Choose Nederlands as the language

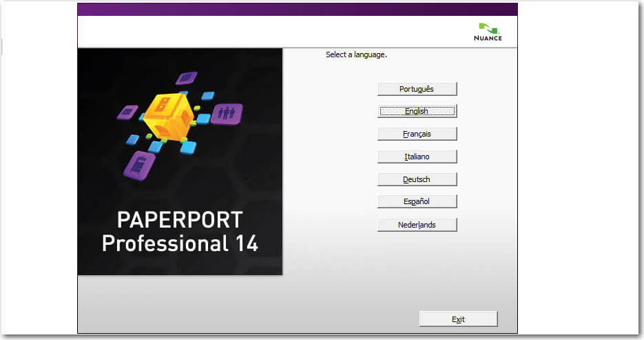pos(417,225)
